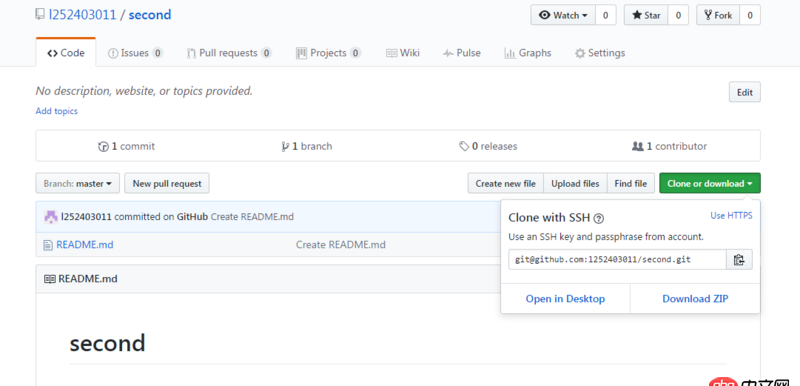Toggle the Clone or download dropdown
This screenshot has height=386, width=800.
click(x=710, y=184)
